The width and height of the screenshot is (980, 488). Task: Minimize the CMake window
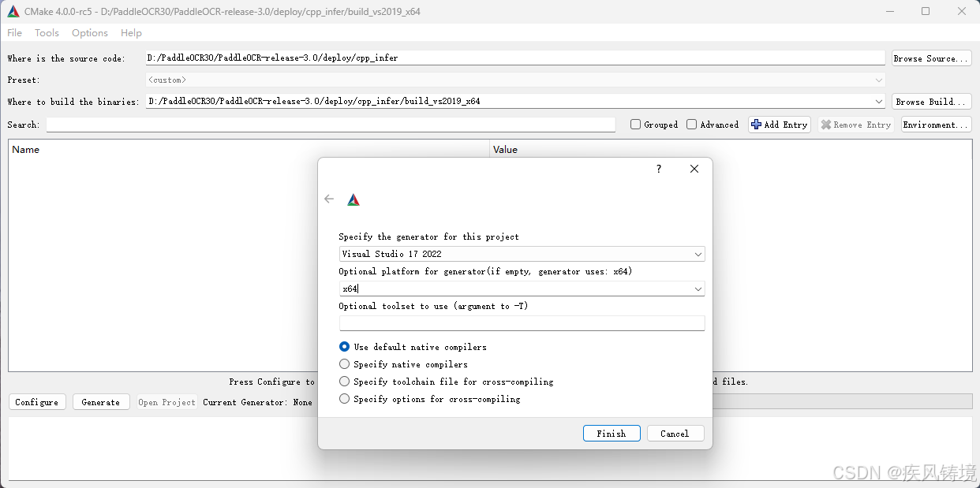point(889,11)
